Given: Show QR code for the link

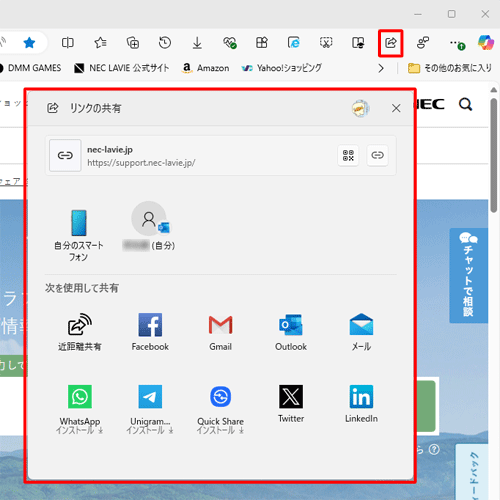Looking at the screenshot, I should point(348,155).
